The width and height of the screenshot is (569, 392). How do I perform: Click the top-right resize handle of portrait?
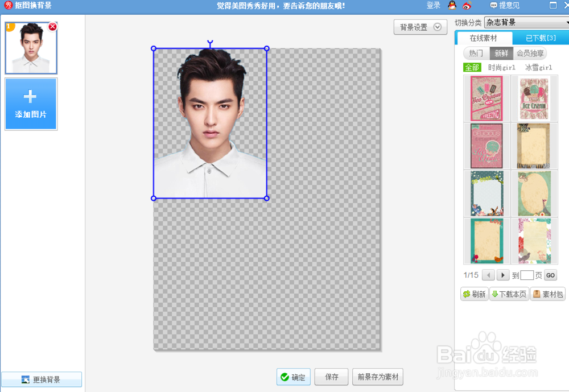(x=267, y=48)
